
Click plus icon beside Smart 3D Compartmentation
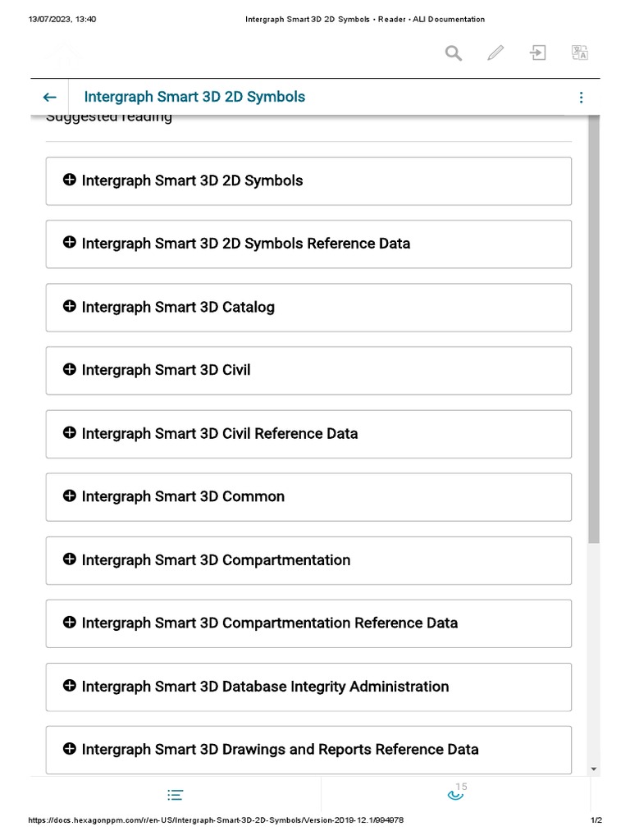click(x=70, y=559)
